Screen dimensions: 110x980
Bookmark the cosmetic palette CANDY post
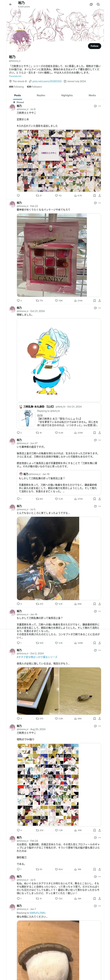(94, 301)
